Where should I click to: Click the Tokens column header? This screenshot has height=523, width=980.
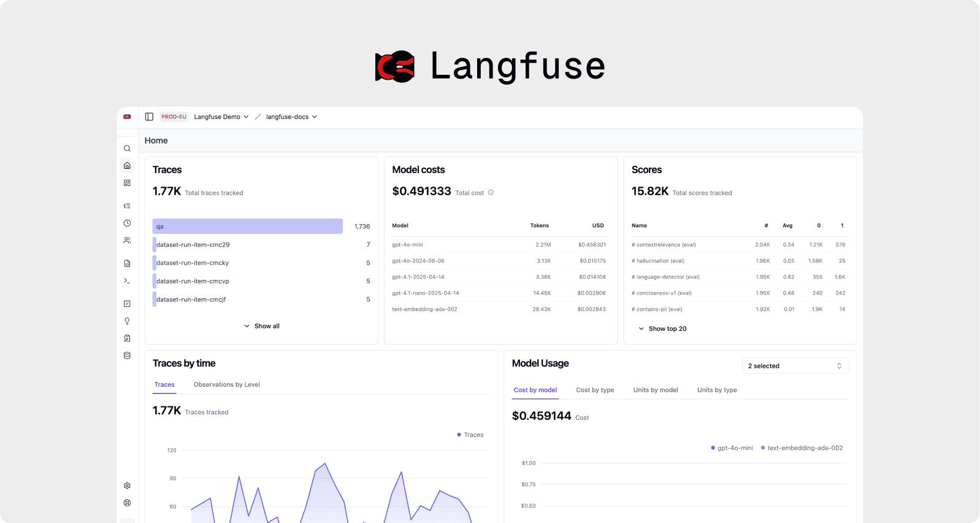click(x=540, y=226)
